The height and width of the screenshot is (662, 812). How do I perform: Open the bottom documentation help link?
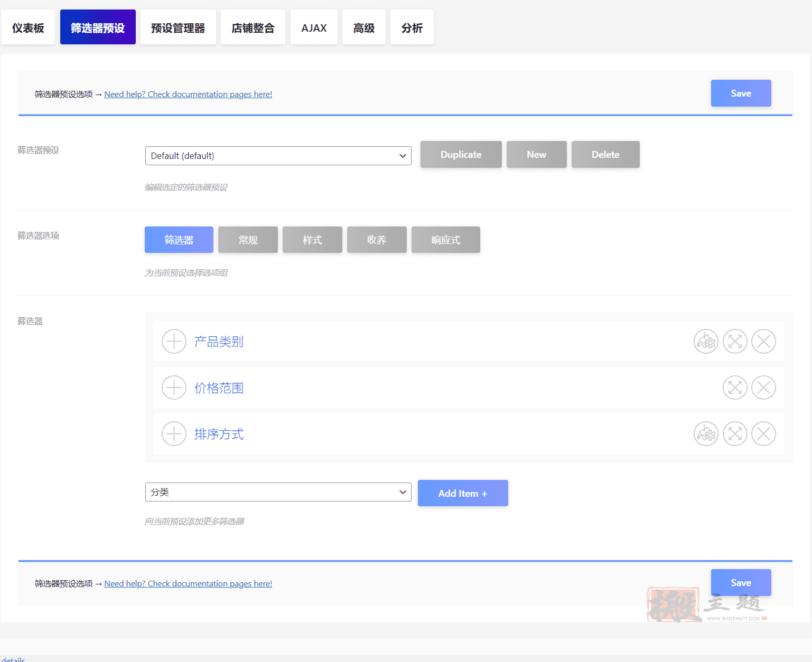point(188,583)
